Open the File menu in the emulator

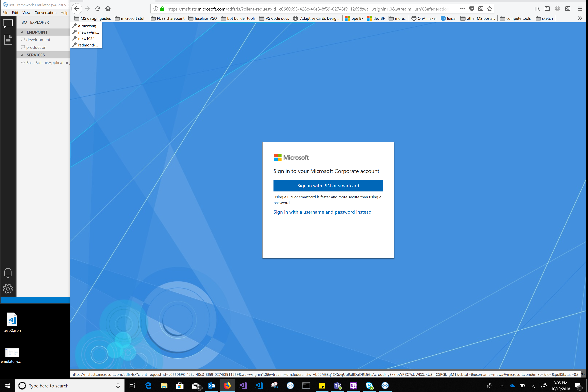pos(5,13)
